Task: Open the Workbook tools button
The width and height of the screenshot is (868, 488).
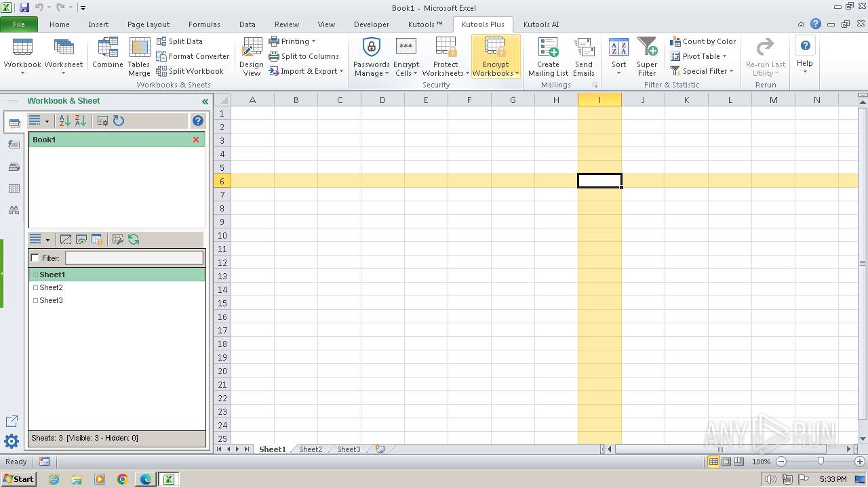Action: 22,56
